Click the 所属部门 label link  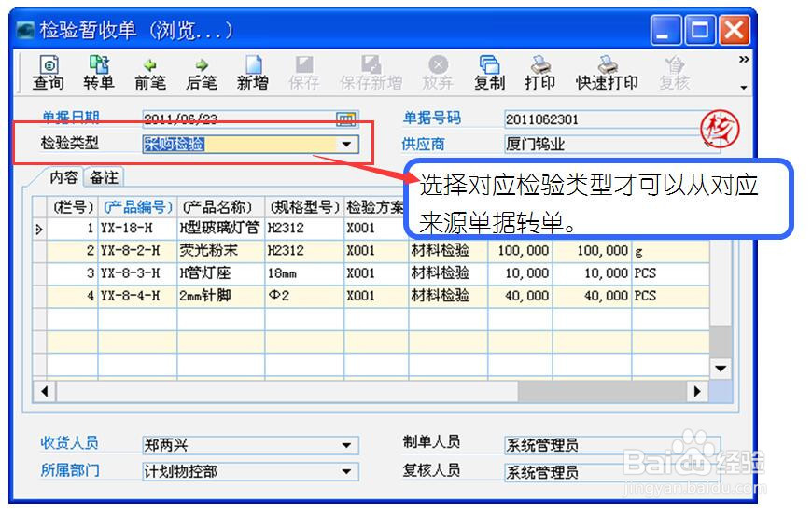click(x=69, y=470)
